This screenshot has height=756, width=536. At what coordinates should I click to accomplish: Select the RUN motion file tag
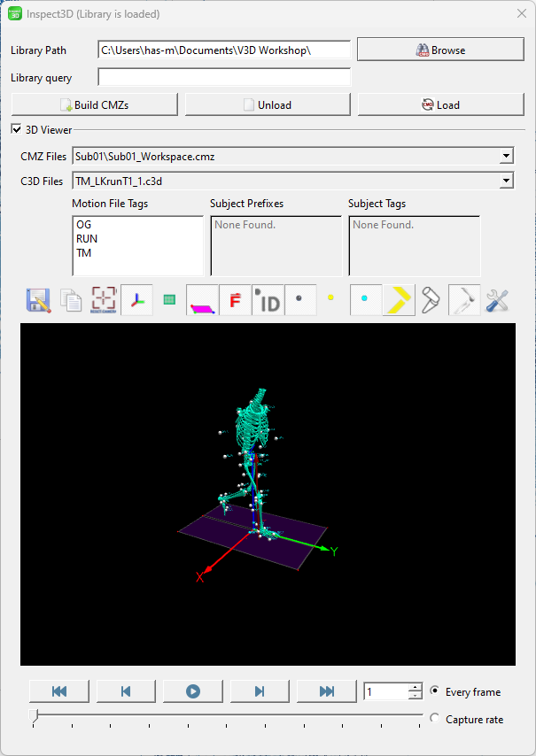click(87, 239)
